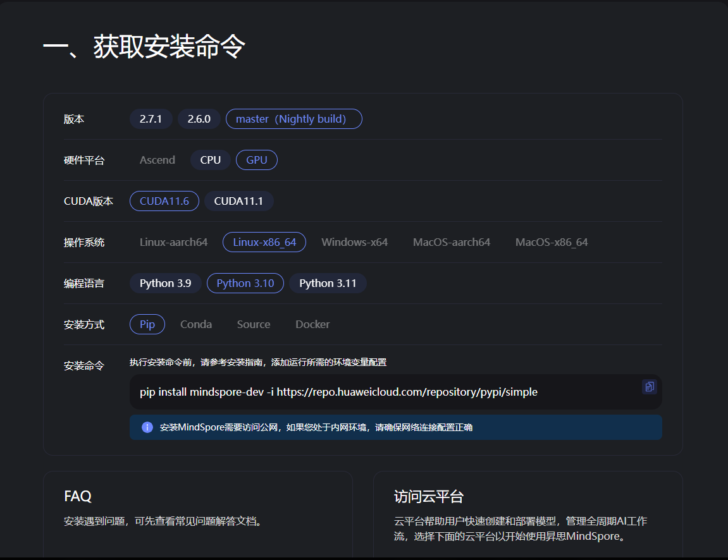Pick Python 3.10 language option
The image size is (728, 560).
pyautogui.click(x=245, y=283)
